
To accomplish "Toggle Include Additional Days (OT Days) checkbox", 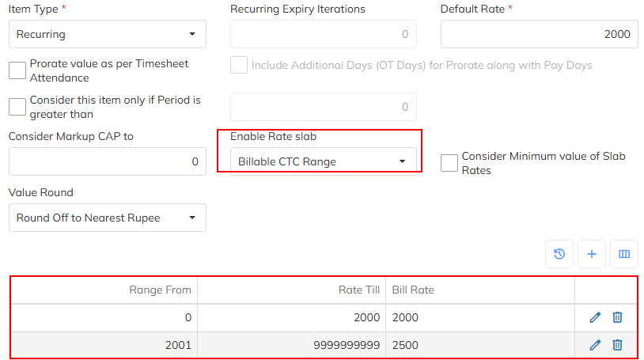I will [239, 65].
